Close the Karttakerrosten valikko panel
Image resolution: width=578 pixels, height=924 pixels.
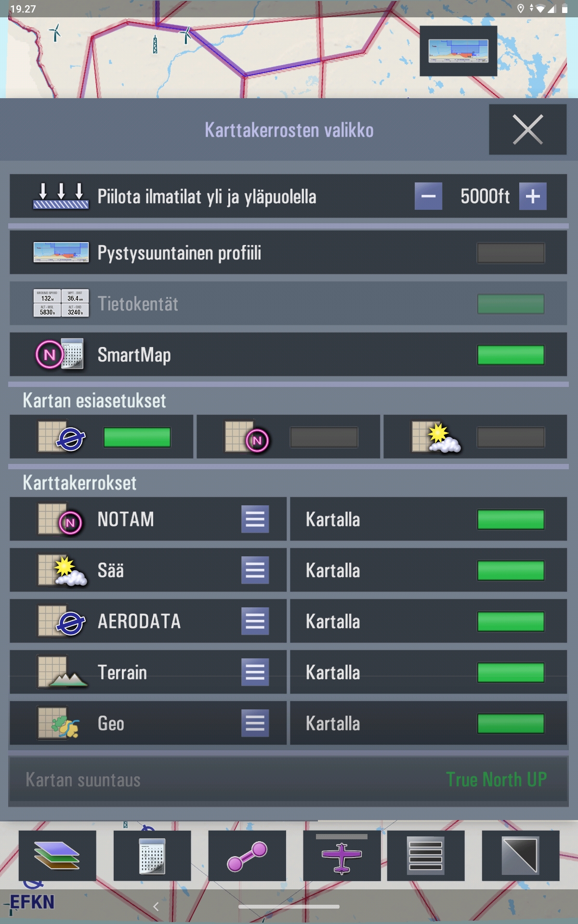coord(528,129)
